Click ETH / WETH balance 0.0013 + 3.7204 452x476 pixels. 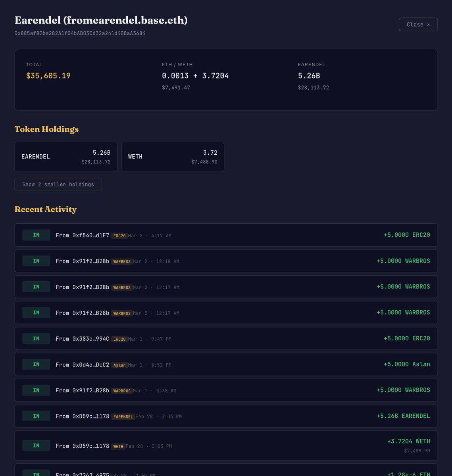click(195, 76)
